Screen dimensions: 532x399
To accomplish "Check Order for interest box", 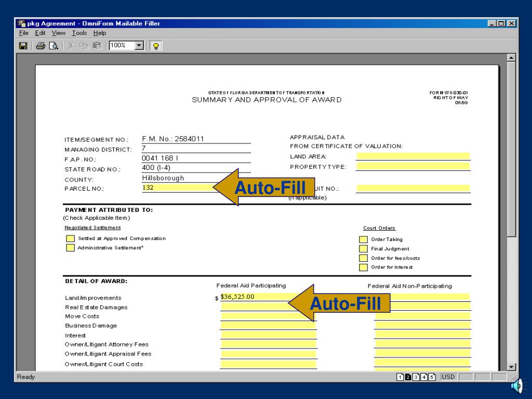I will click(x=363, y=268).
